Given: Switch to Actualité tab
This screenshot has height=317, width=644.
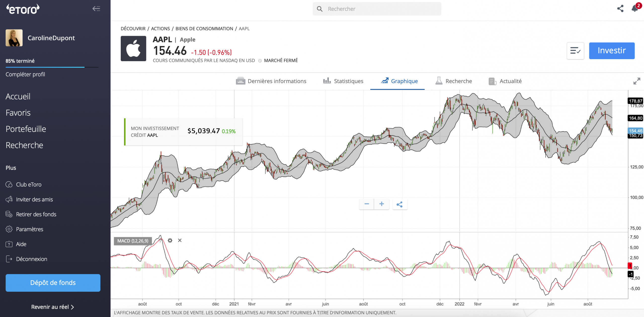Looking at the screenshot, I should pos(505,81).
